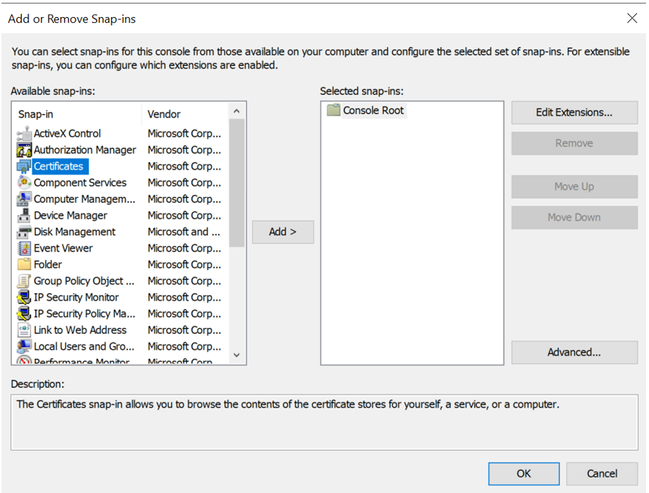Select the Authorization Manager icon

pos(25,150)
